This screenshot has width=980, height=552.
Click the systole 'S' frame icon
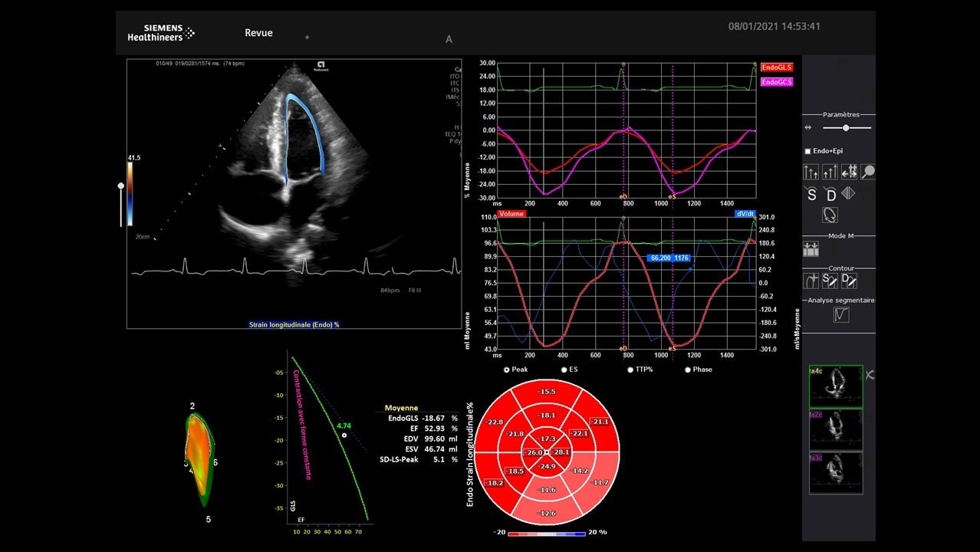click(811, 194)
